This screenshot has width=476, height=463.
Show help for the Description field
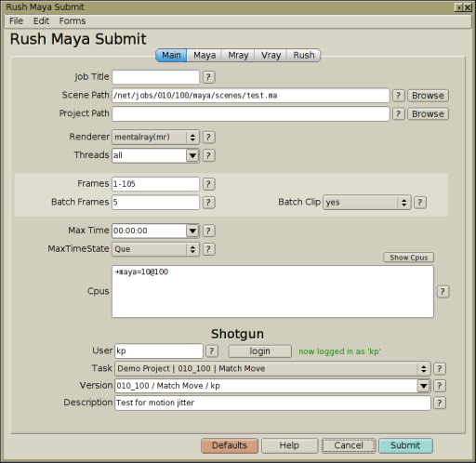440,403
